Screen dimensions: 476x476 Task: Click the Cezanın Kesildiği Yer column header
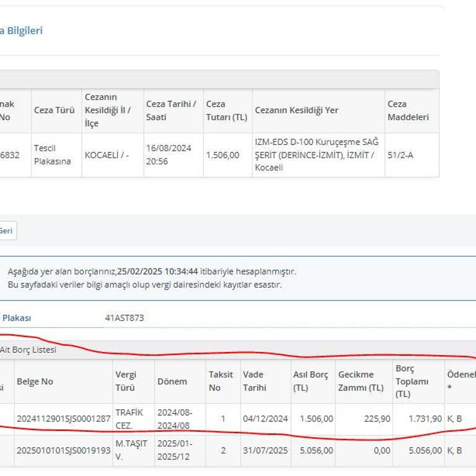click(x=296, y=110)
